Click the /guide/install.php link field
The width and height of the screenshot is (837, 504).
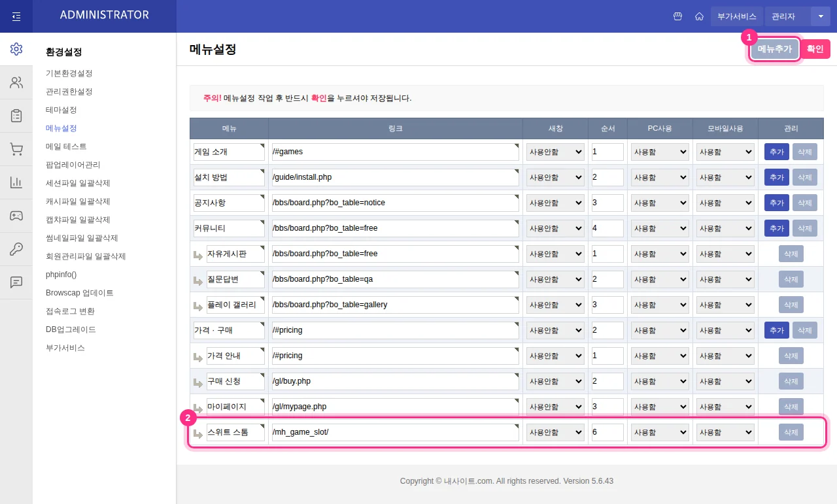pos(396,177)
